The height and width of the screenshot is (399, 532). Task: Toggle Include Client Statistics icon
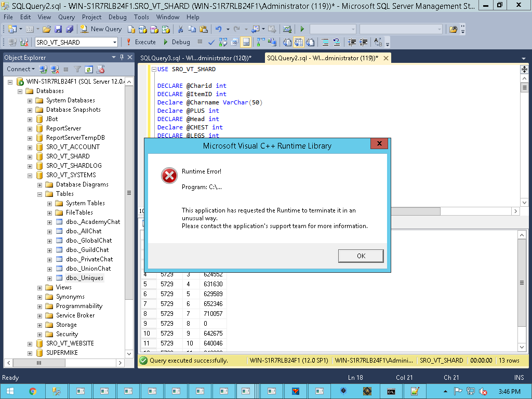click(x=272, y=42)
